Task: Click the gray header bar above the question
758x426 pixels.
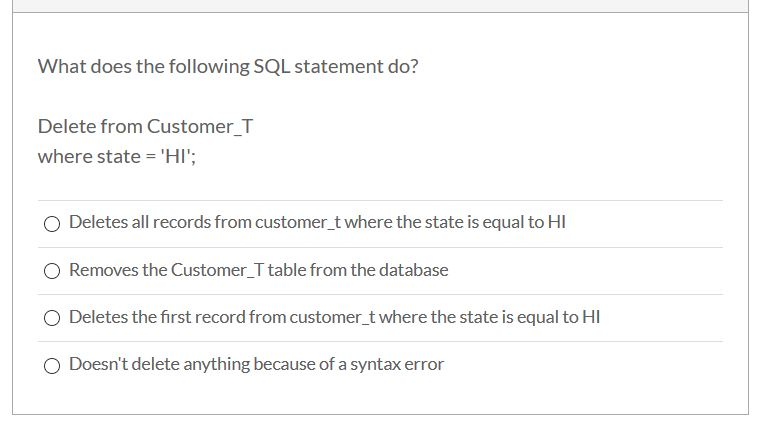Action: [x=380, y=6]
